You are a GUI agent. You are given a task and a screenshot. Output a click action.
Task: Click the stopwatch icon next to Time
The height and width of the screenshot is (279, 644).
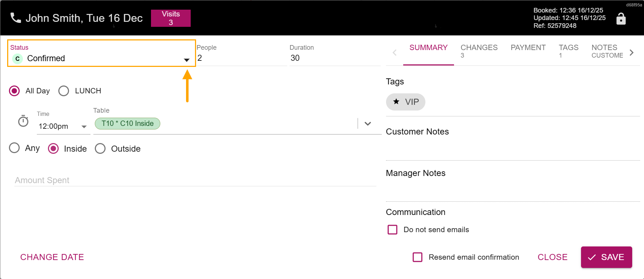[23, 121]
